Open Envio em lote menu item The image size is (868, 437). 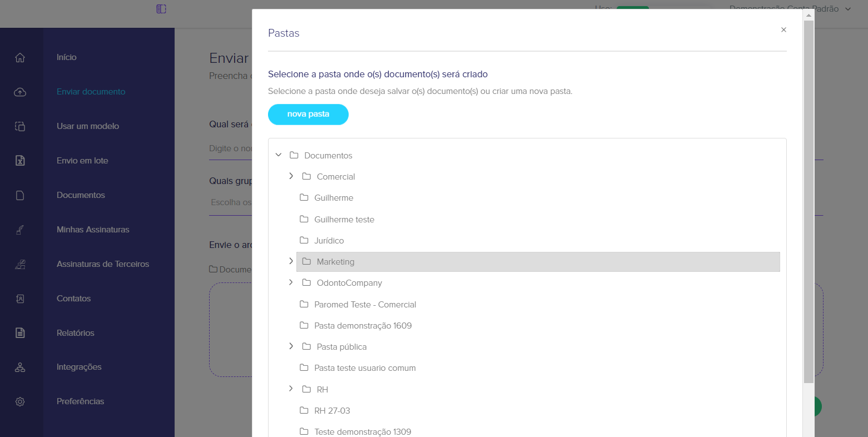(x=82, y=161)
